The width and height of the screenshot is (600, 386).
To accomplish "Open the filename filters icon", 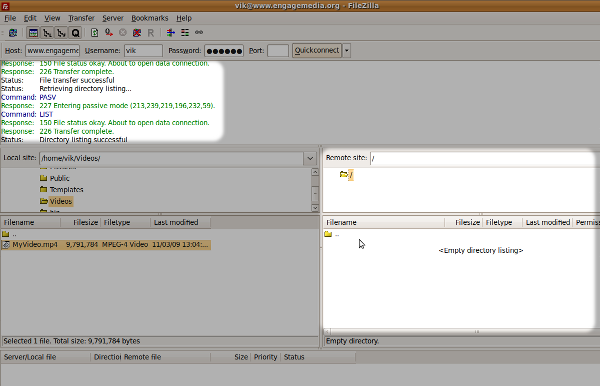I will click(x=171, y=33).
